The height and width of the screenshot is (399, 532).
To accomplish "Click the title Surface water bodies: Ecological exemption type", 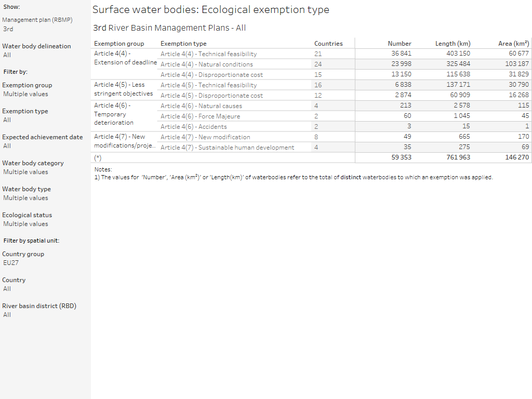I will point(211,9).
